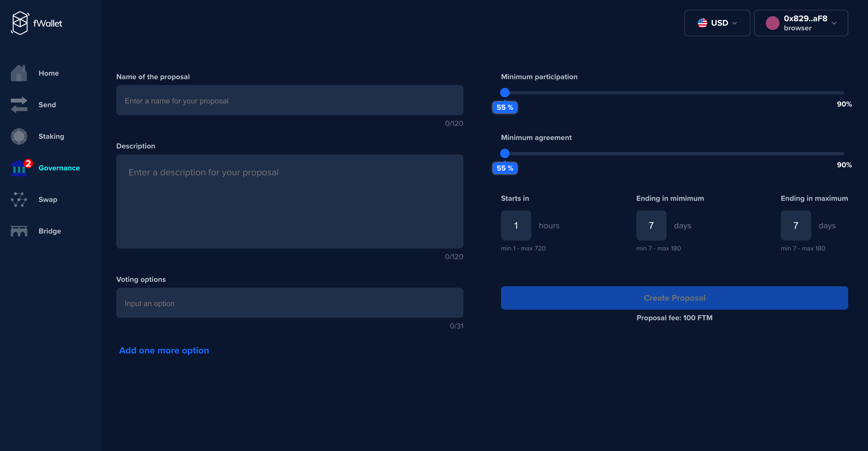Click the Home house icon

click(19, 73)
